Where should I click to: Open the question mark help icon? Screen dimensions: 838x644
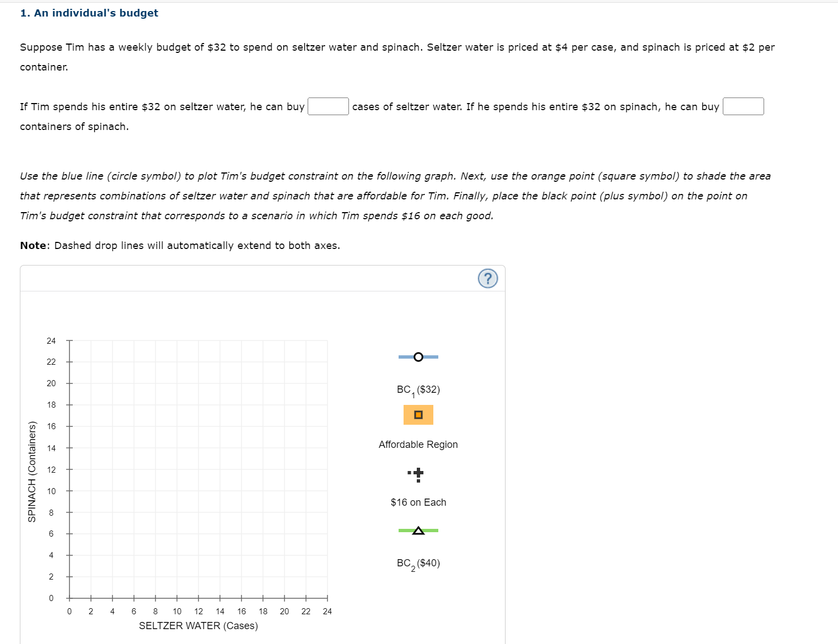pos(488,279)
